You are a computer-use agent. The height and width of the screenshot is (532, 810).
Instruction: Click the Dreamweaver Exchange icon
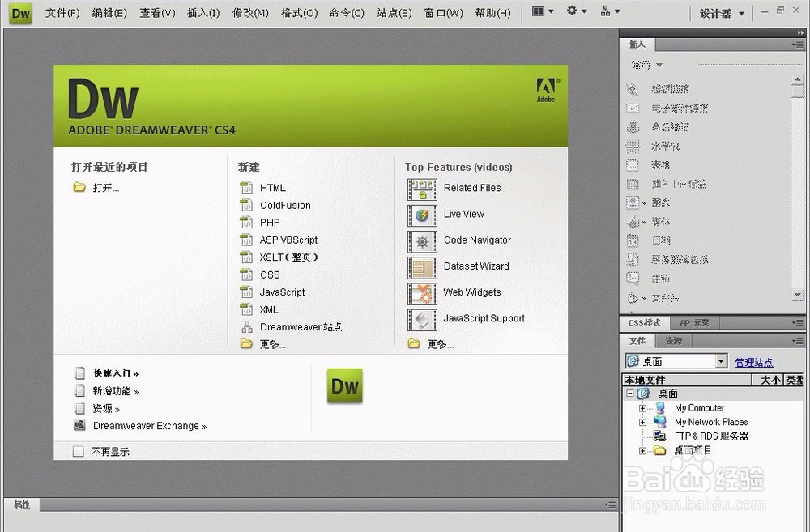(x=79, y=426)
